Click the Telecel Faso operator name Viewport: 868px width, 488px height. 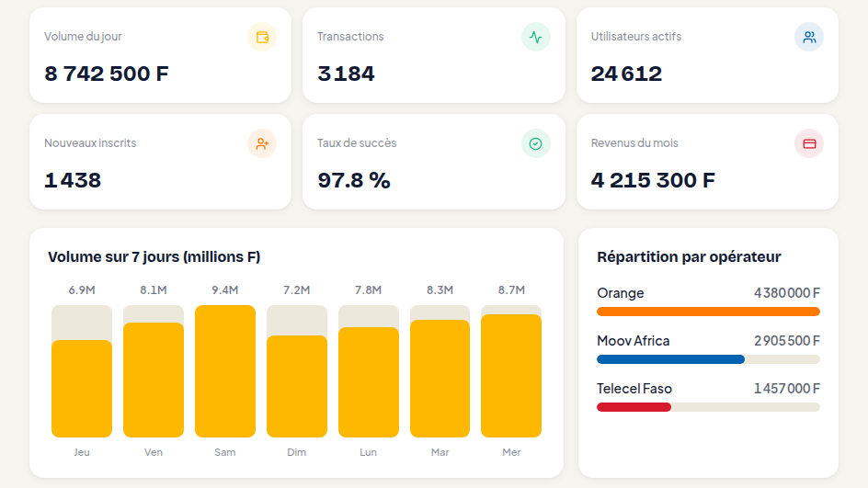tap(634, 389)
